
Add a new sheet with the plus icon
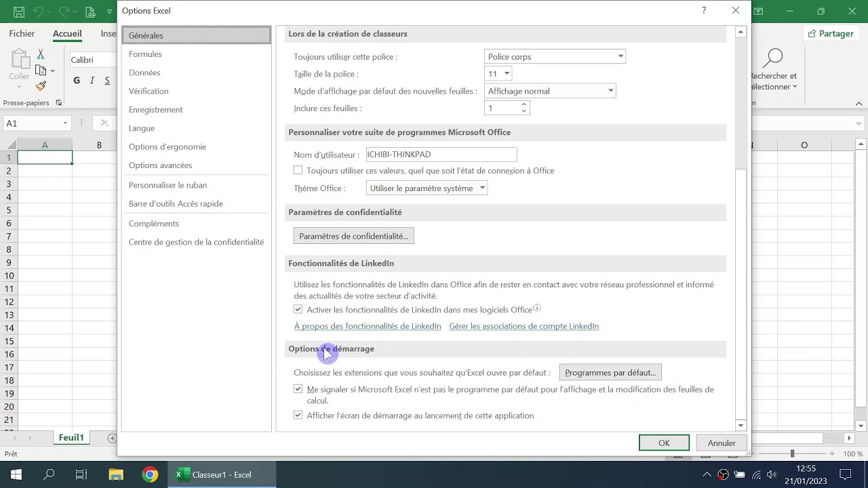coord(113,438)
